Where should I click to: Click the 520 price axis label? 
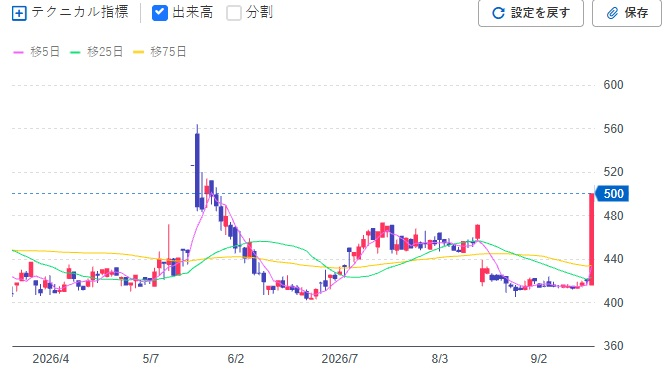tap(613, 172)
